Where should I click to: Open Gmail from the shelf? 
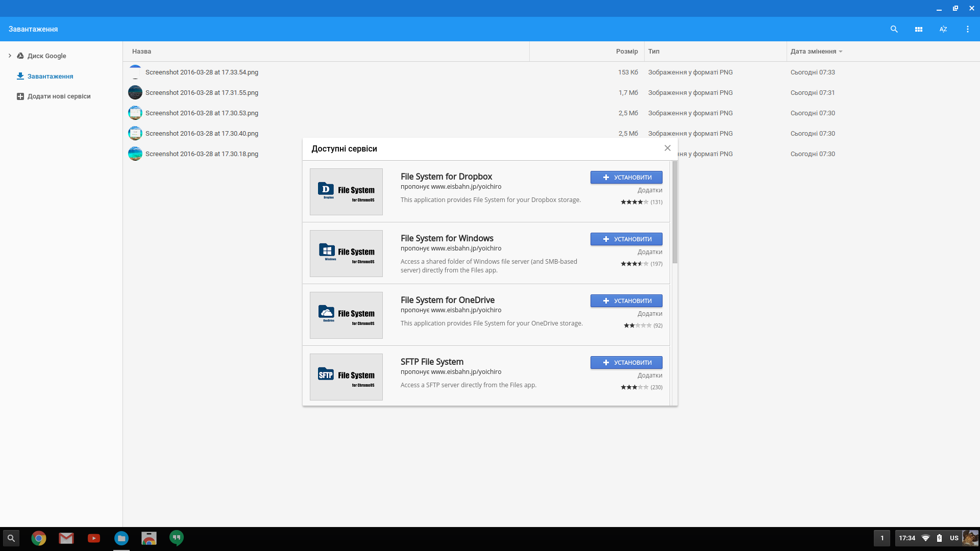pyautogui.click(x=66, y=538)
